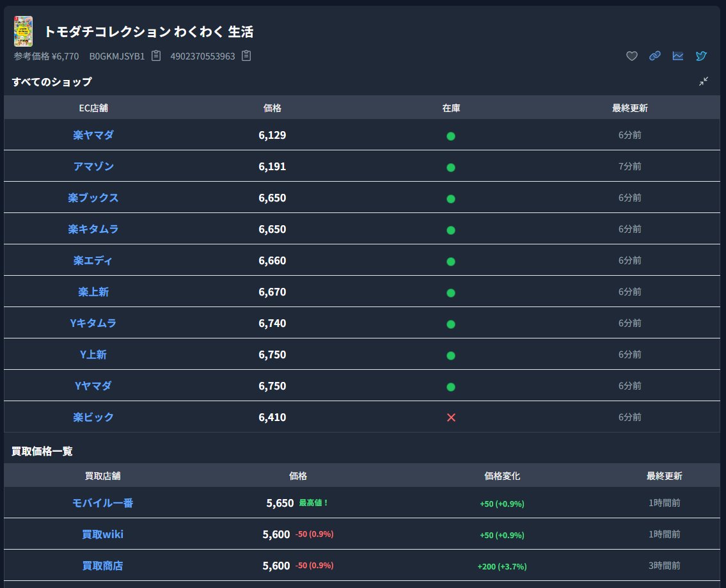
Task: Open the Yヤマダ shop link
Action: tap(93, 386)
